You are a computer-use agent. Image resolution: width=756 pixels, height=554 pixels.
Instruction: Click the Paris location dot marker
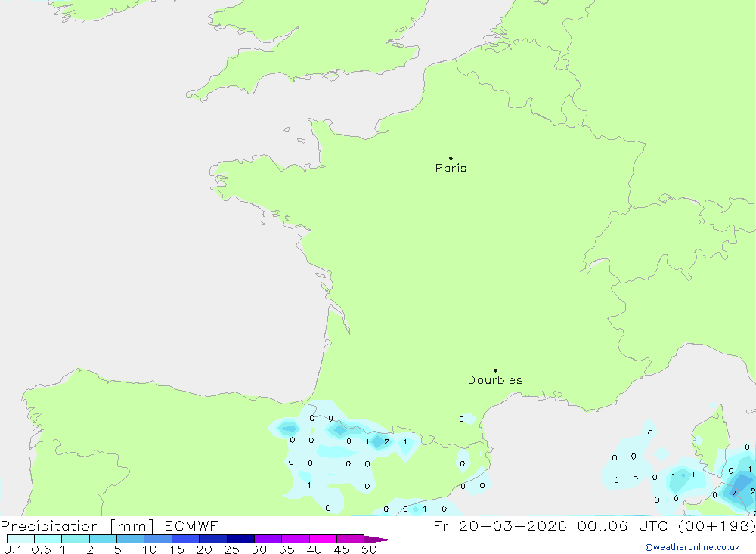[x=451, y=158]
